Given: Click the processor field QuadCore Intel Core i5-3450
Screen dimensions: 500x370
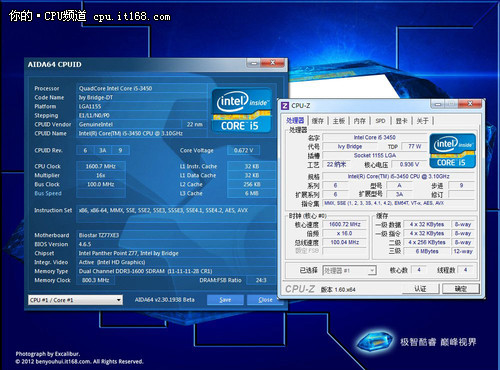Looking at the screenshot, I should point(142,88).
